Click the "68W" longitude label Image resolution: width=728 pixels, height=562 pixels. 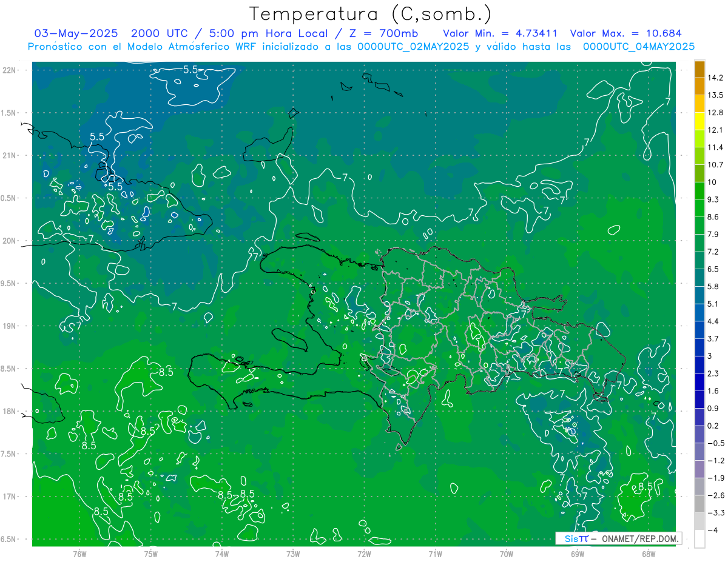649,554
